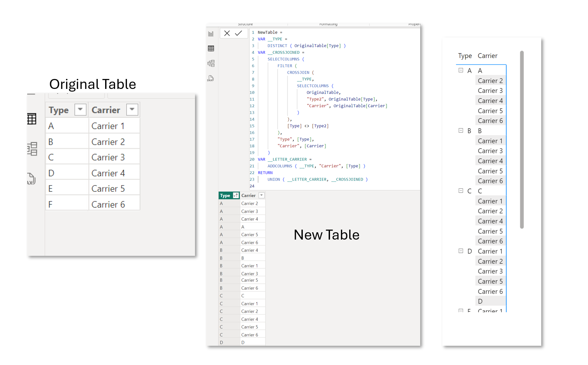Open Table view icon in New Table sidebar
The width and height of the screenshot is (588, 365).
(211, 48)
